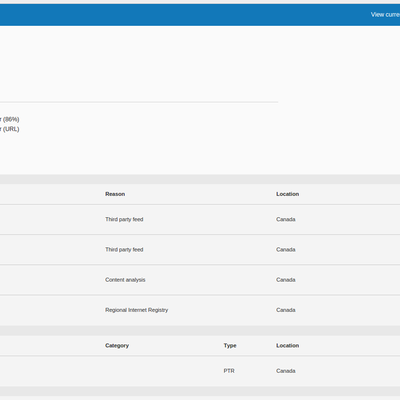400x400 pixels.
Task: Select the Content analysis reason entry
Action: (125, 280)
